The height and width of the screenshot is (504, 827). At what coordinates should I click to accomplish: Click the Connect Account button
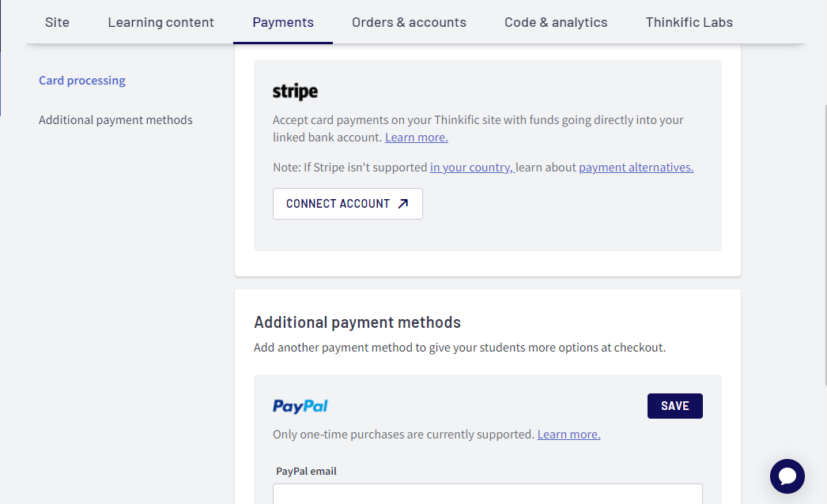click(348, 204)
